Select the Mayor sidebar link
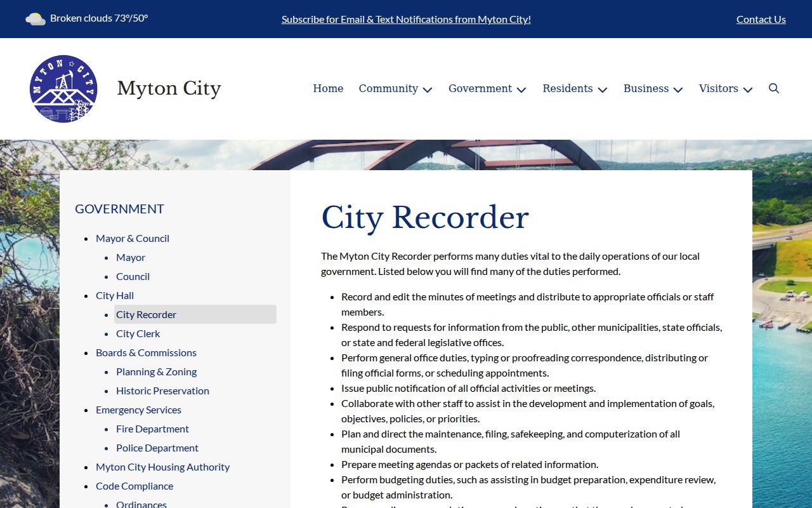This screenshot has width=812, height=508. pyautogui.click(x=131, y=257)
